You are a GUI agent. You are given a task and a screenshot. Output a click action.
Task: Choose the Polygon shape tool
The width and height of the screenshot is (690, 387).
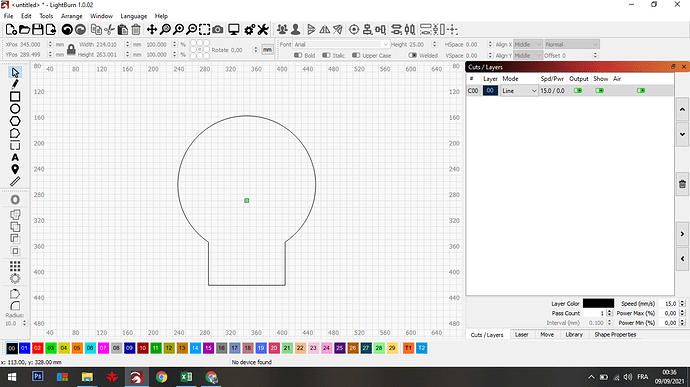[x=15, y=121]
